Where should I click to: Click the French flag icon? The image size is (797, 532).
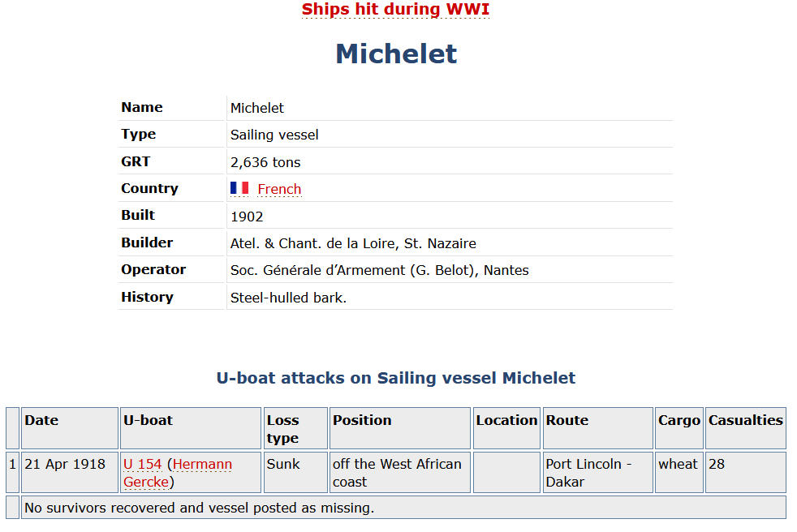point(239,188)
